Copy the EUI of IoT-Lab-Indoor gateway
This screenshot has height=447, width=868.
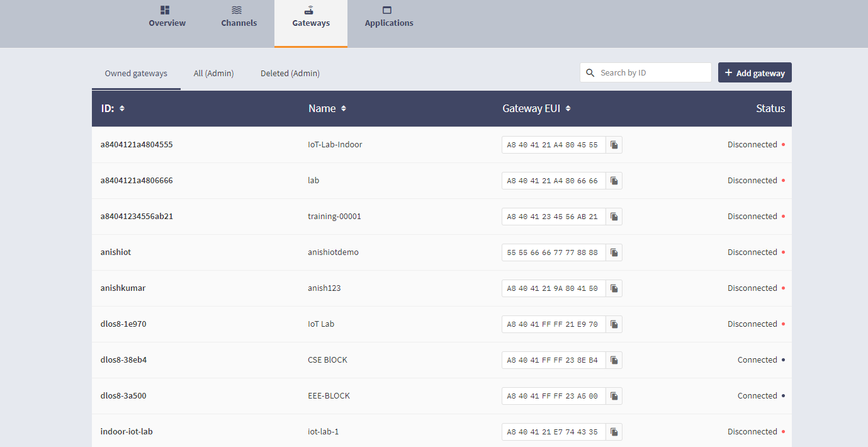point(614,144)
